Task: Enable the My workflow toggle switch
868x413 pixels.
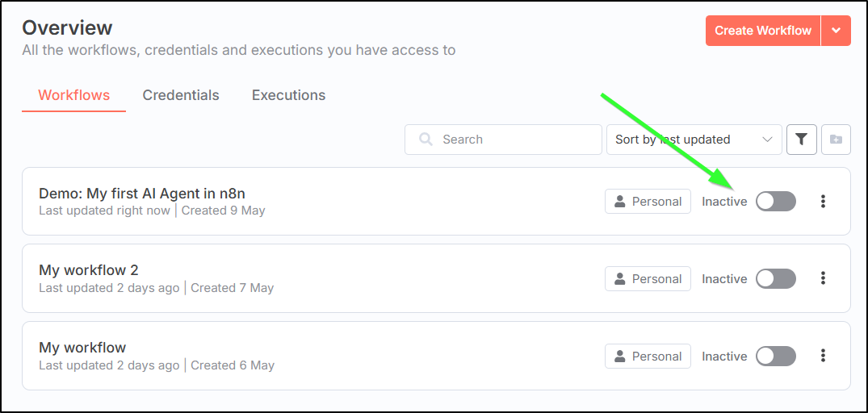Action: (776, 356)
